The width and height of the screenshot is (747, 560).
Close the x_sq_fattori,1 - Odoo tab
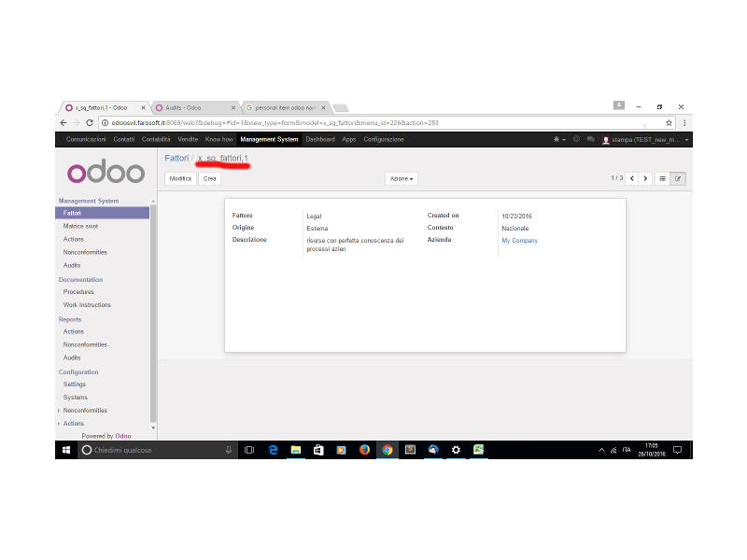(x=143, y=108)
